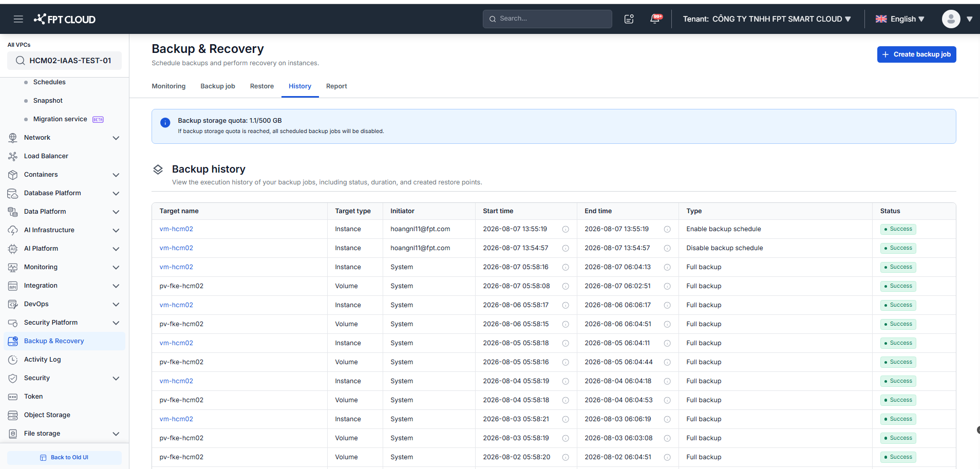Click the Network globe icon in sidebar
The width and height of the screenshot is (980, 469).
pos(13,138)
